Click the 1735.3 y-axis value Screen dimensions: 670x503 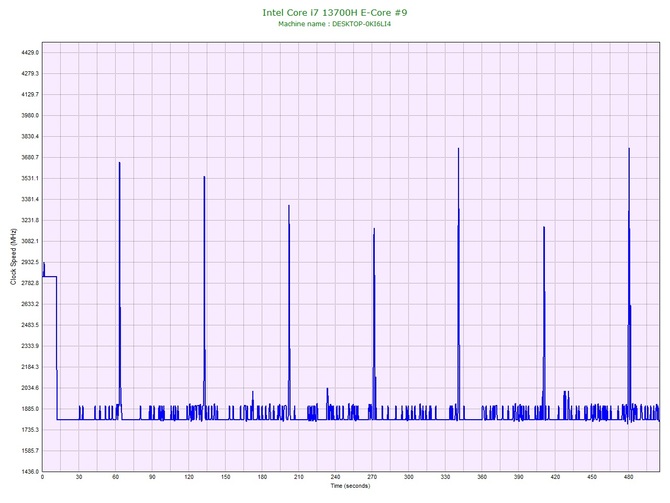pyautogui.click(x=30, y=429)
